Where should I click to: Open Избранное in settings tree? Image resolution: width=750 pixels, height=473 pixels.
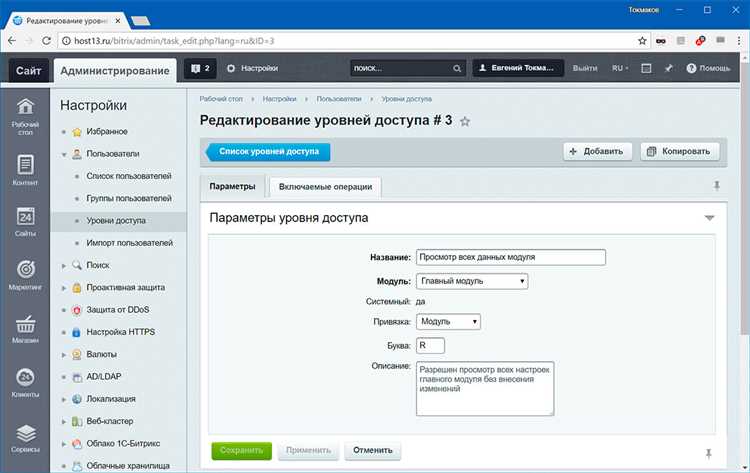coord(107,132)
